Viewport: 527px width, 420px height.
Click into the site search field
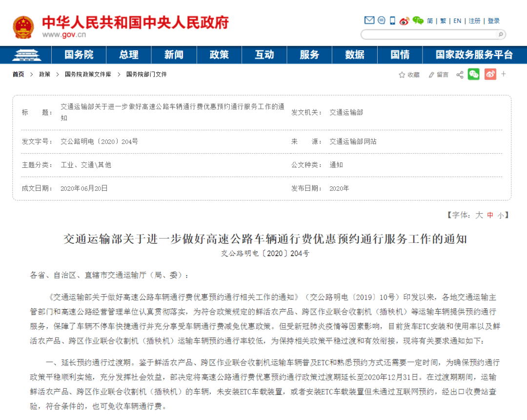pyautogui.click(x=429, y=34)
